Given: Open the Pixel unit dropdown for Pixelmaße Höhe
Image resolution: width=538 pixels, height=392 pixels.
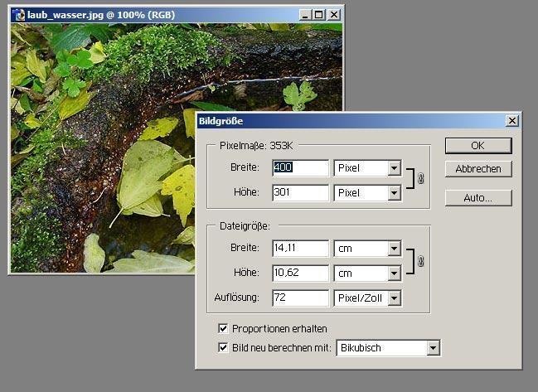Looking at the screenshot, I should pos(394,193).
